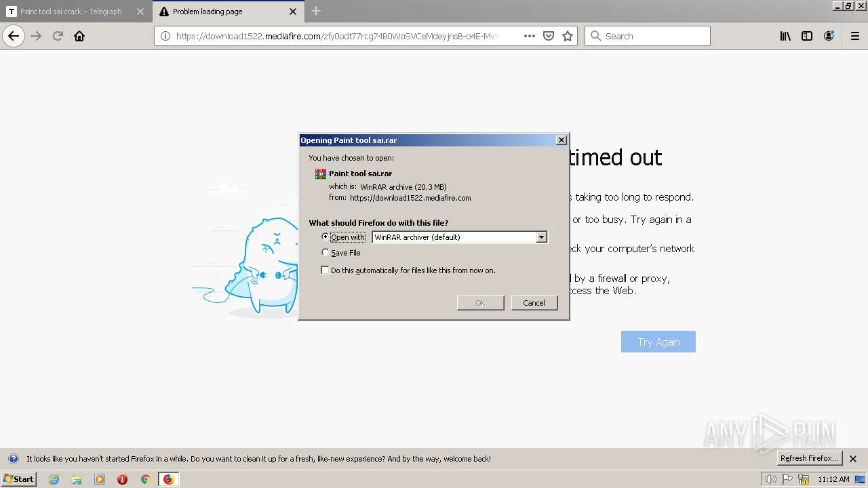868x488 pixels.
Task: Click the network tray icon
Action: click(804, 479)
